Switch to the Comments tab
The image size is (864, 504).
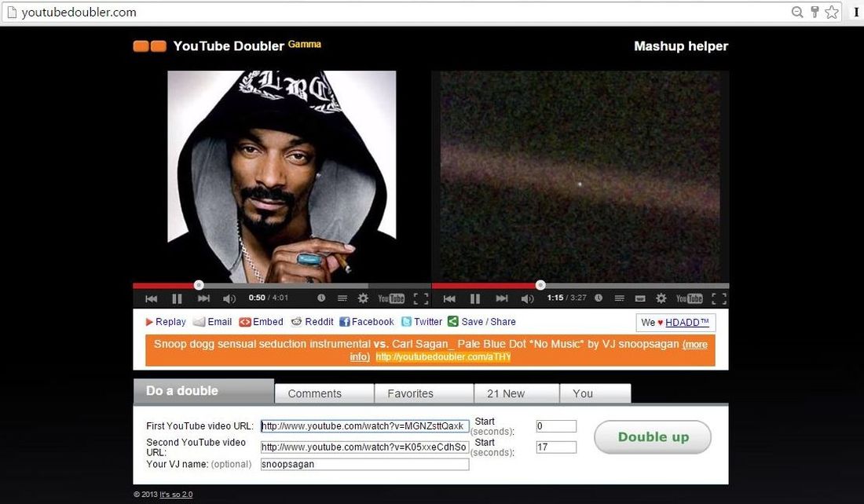point(324,393)
